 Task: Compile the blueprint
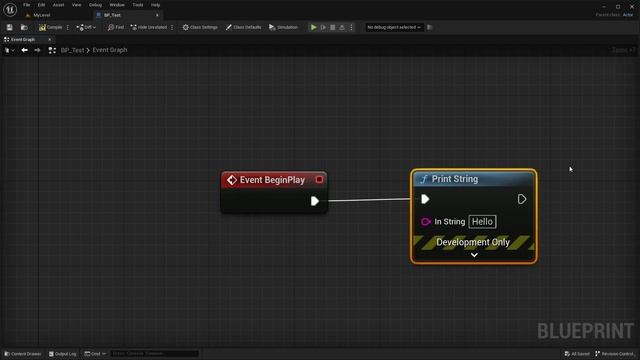tap(51, 27)
